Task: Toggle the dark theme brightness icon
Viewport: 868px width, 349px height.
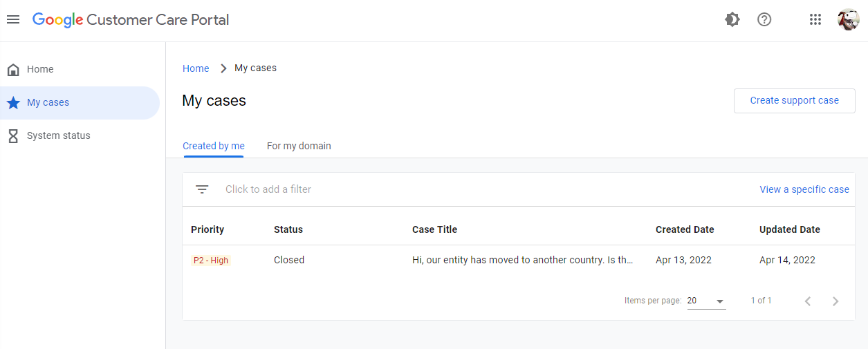Action: [732, 19]
